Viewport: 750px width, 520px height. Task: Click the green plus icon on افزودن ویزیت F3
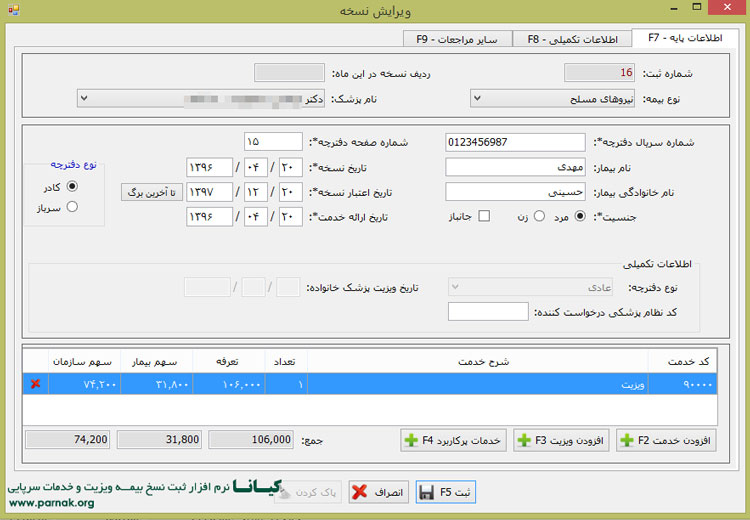click(x=525, y=439)
